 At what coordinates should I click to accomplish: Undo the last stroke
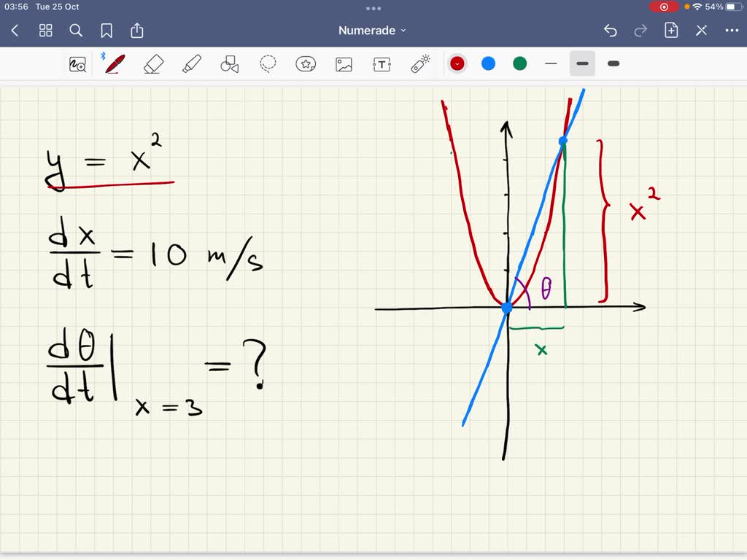pyautogui.click(x=611, y=31)
